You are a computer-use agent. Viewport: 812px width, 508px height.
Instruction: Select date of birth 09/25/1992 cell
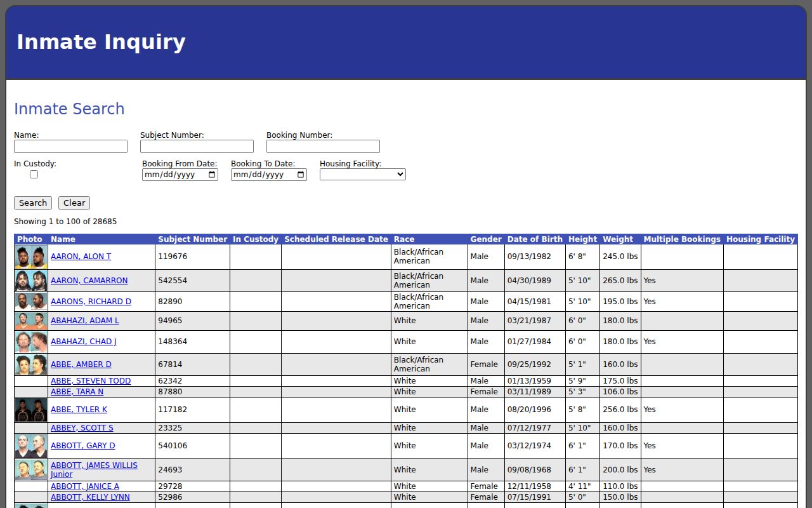coord(535,364)
